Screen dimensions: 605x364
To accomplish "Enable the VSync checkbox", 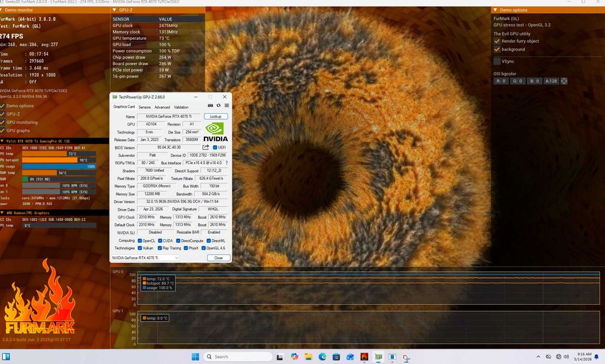I will (x=497, y=61).
